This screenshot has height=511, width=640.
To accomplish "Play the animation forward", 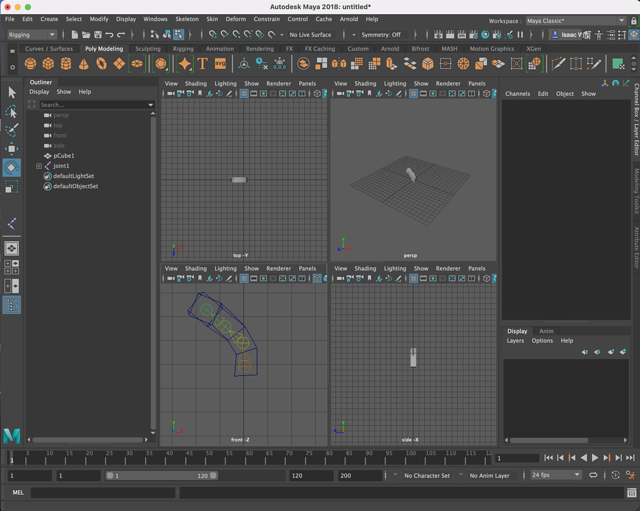I will click(x=595, y=458).
